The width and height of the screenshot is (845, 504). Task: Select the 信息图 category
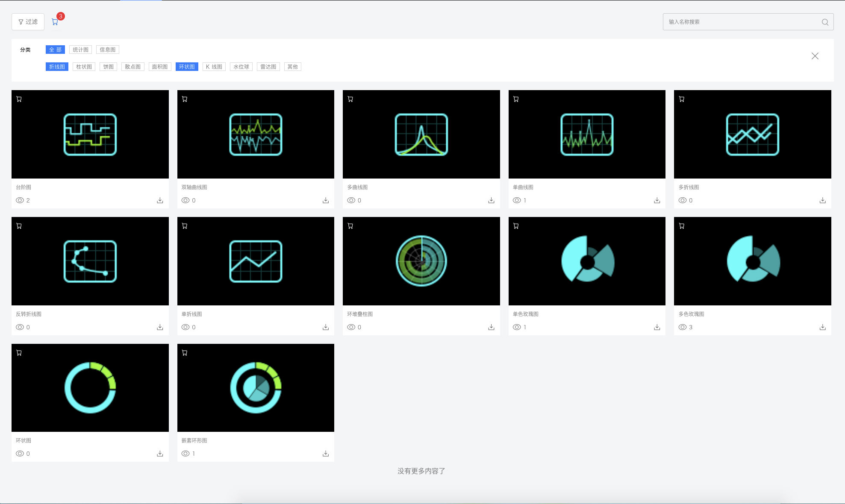point(107,50)
